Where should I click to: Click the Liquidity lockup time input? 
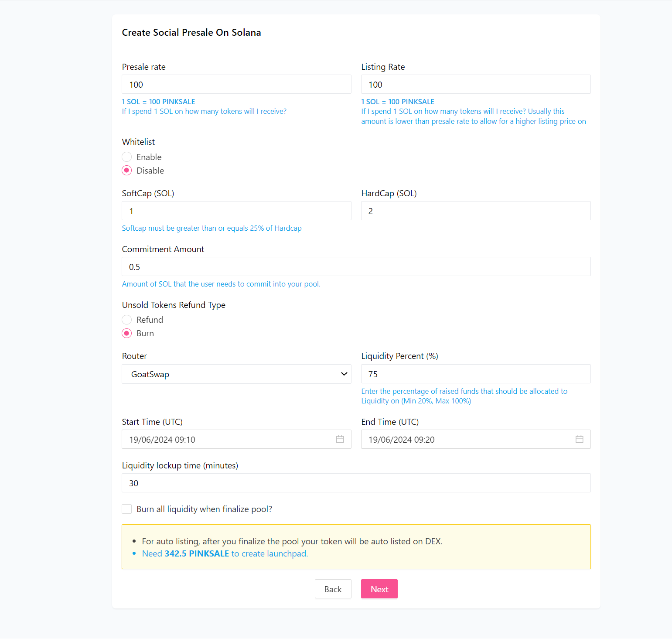click(356, 483)
